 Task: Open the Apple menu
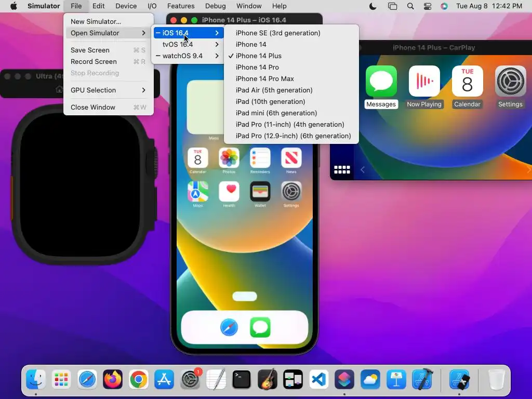pos(14,6)
